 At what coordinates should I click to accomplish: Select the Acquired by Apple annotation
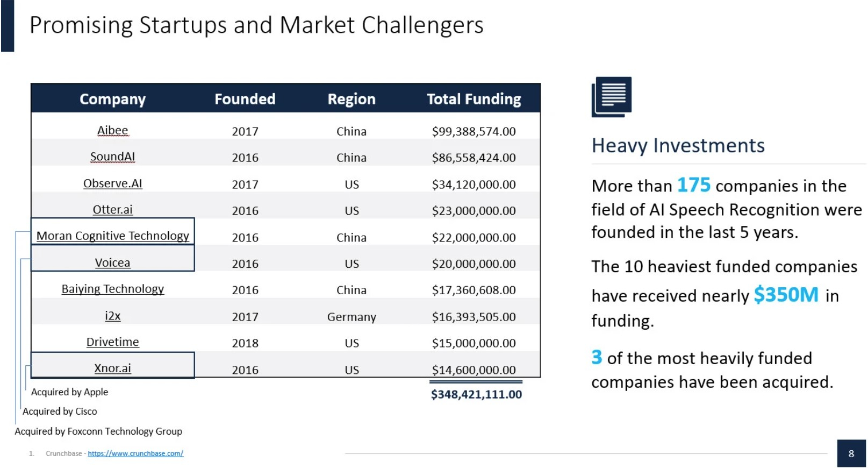tap(70, 392)
